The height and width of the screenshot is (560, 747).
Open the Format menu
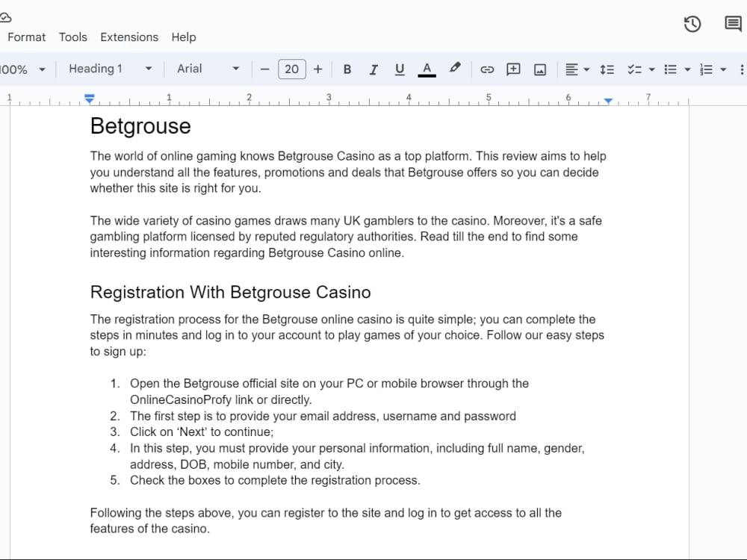(27, 37)
